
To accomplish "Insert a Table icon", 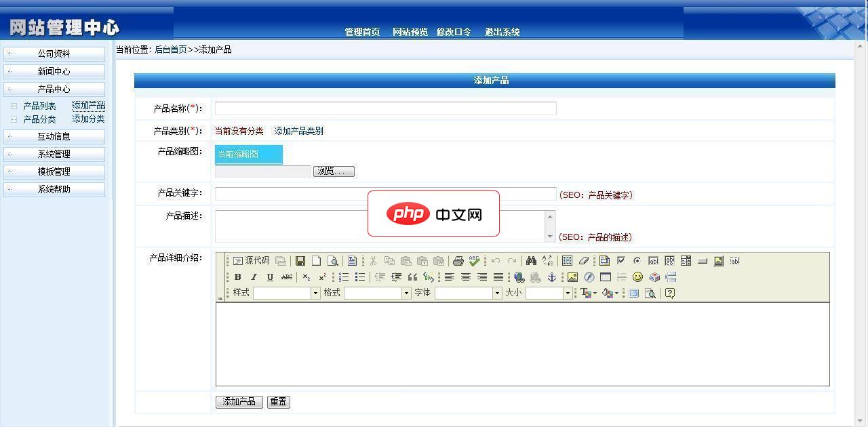I will 605,277.
